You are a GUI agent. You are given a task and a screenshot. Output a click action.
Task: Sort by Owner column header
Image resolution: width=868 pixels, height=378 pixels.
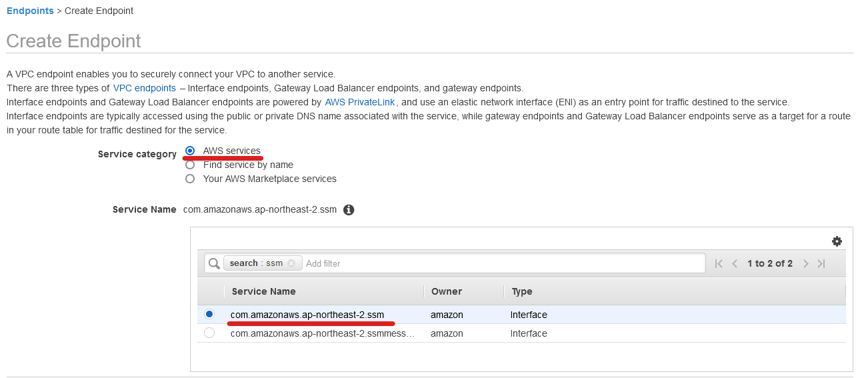point(447,291)
